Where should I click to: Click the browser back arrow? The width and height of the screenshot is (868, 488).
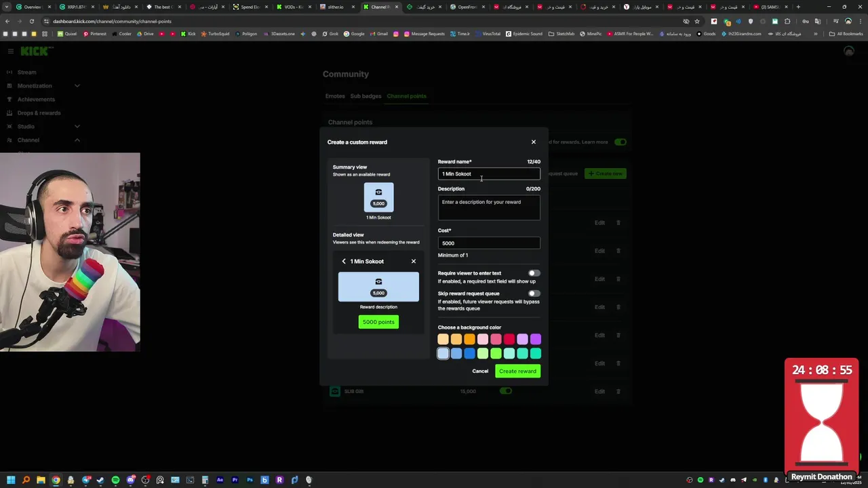[x=7, y=21]
